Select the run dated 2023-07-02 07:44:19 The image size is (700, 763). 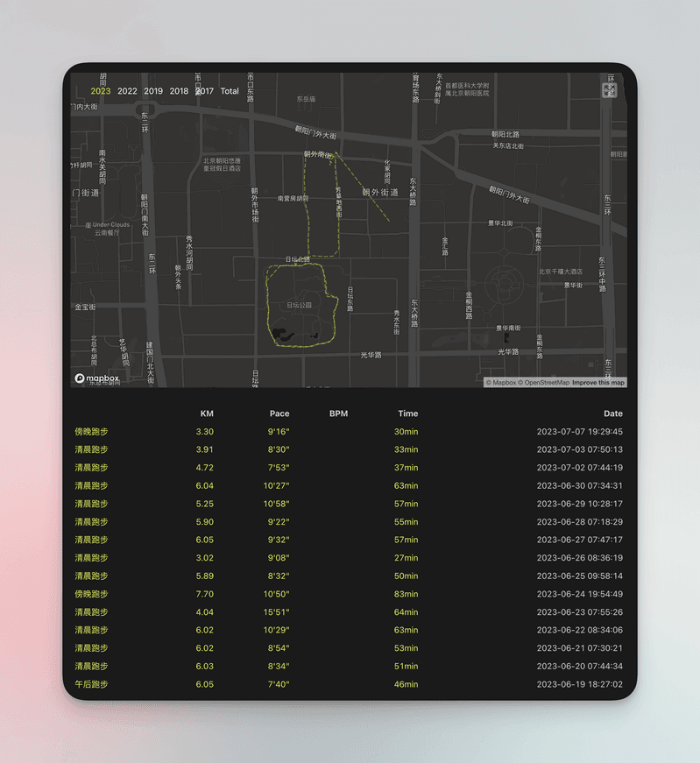click(x=349, y=468)
